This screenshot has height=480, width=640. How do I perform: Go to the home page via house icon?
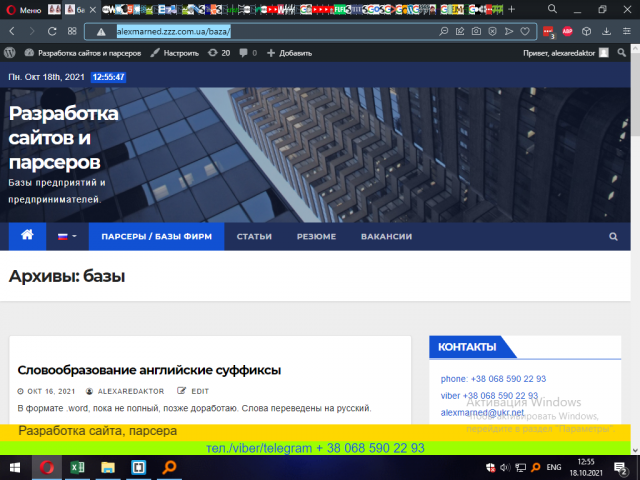pyautogui.click(x=27, y=236)
